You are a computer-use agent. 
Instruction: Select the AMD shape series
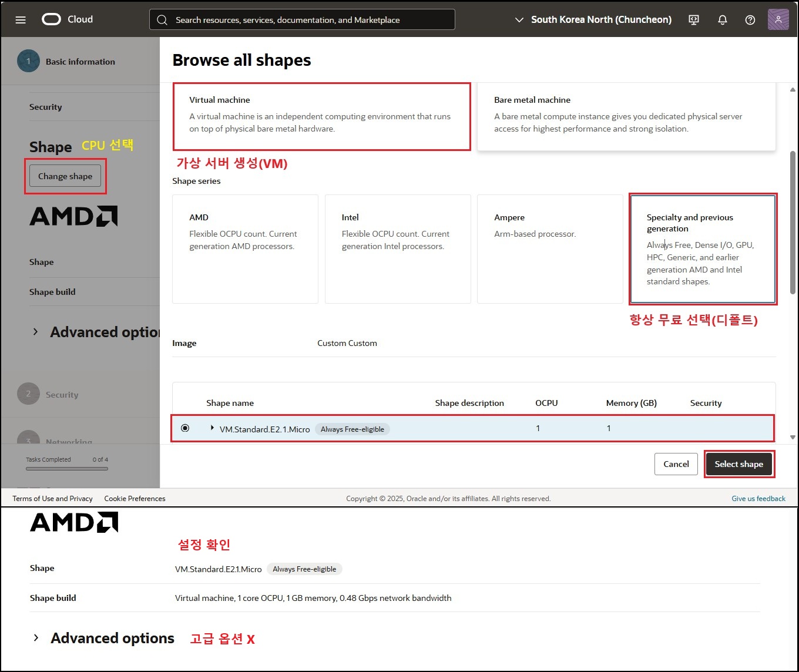coord(245,249)
